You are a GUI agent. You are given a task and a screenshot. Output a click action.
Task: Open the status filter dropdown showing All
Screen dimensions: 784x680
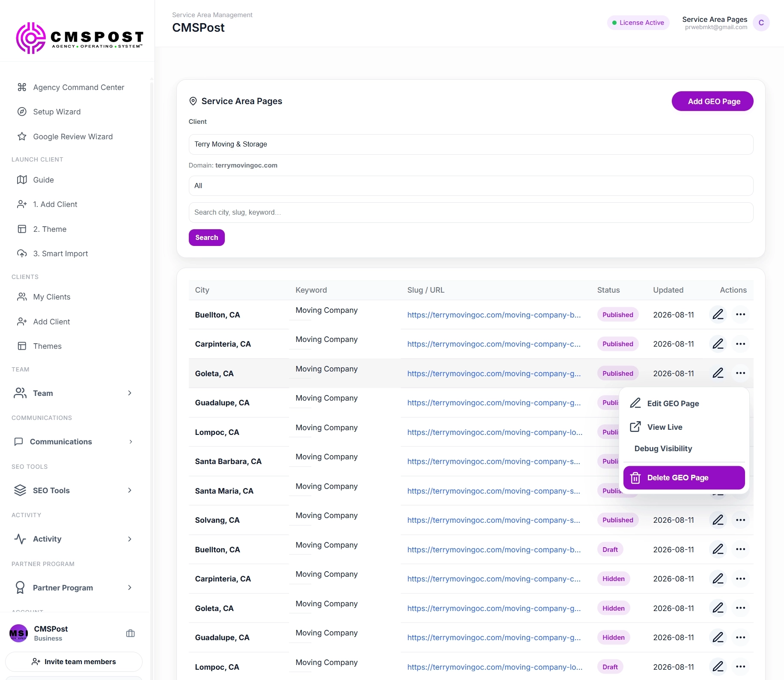pyautogui.click(x=471, y=186)
